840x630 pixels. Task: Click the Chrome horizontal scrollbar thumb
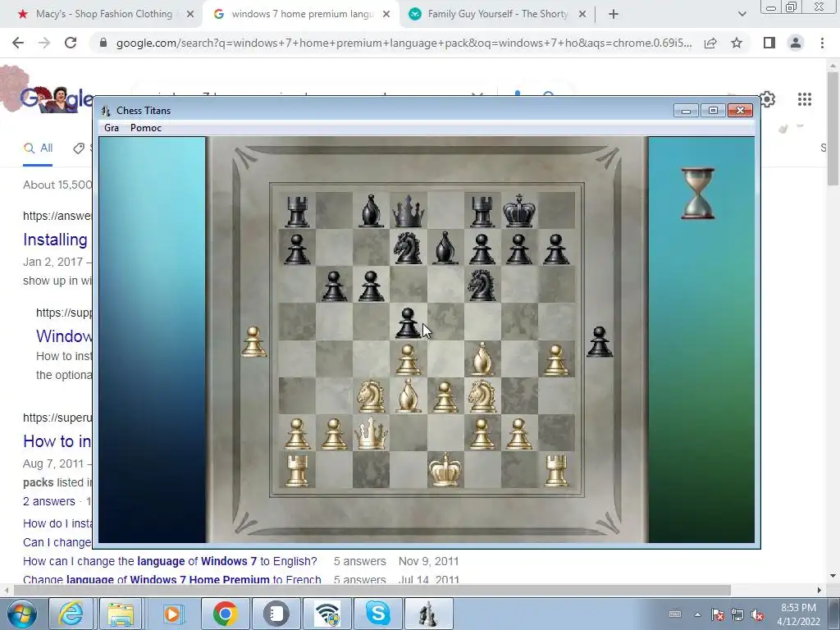point(372,591)
